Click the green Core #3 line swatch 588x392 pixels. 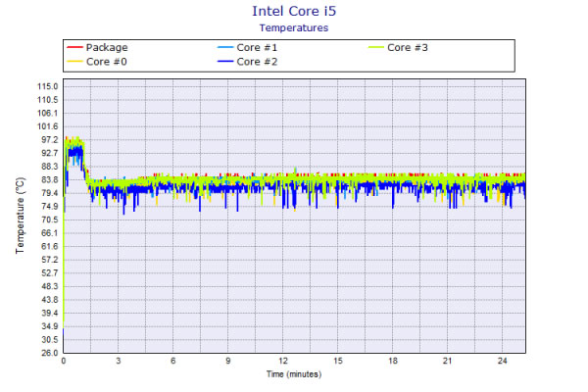pyautogui.click(x=375, y=47)
